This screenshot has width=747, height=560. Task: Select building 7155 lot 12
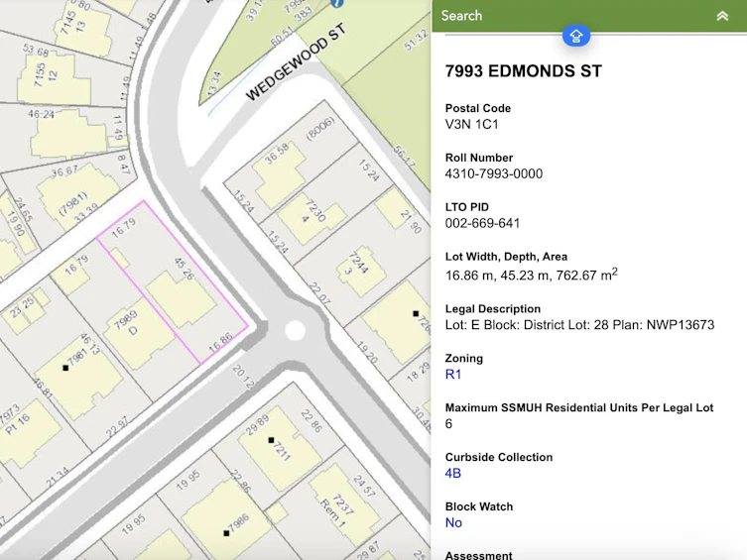[54, 78]
